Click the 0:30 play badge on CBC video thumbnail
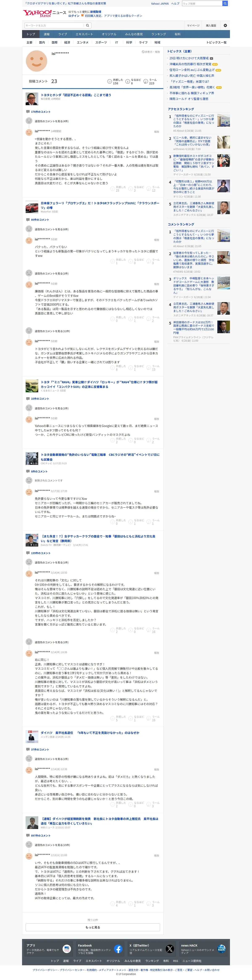This screenshot has width=252, height=980. coord(34,463)
